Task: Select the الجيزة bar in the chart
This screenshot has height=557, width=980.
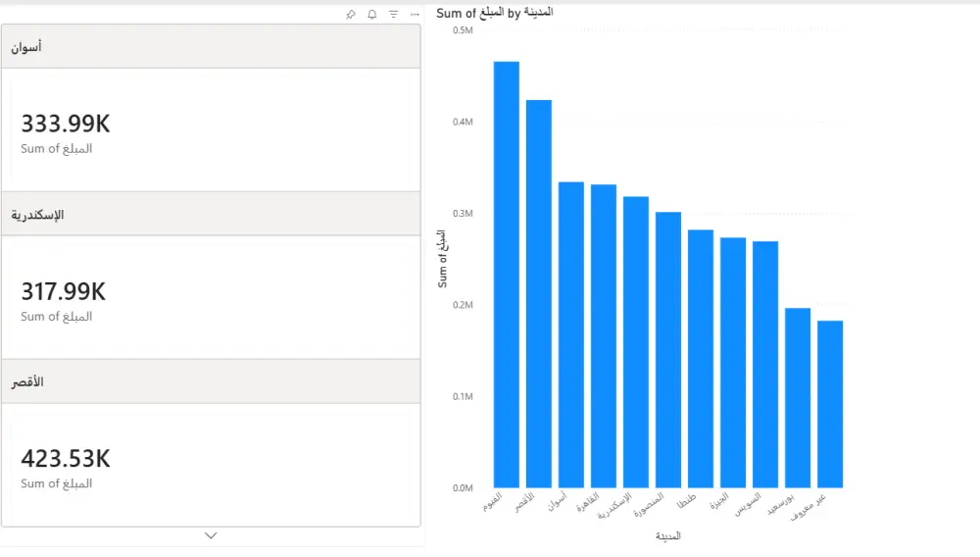Action: coord(733,363)
